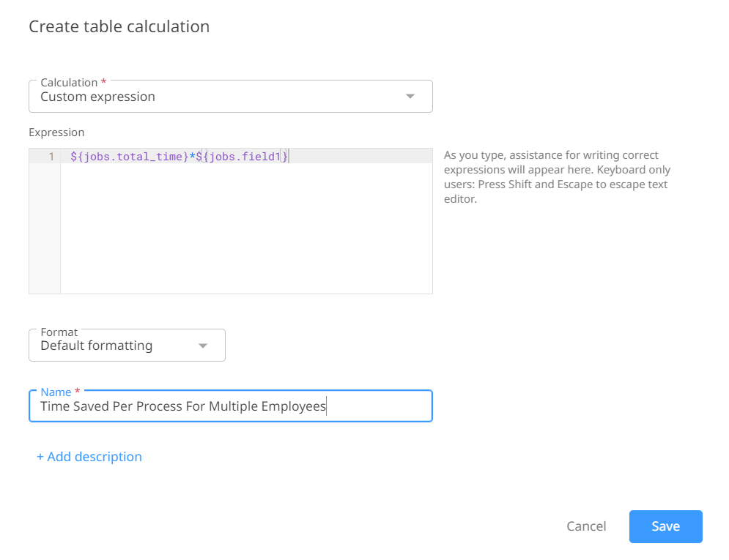The image size is (729, 560).
Task: Click line number 1 in editor gutter
Action: [51, 157]
